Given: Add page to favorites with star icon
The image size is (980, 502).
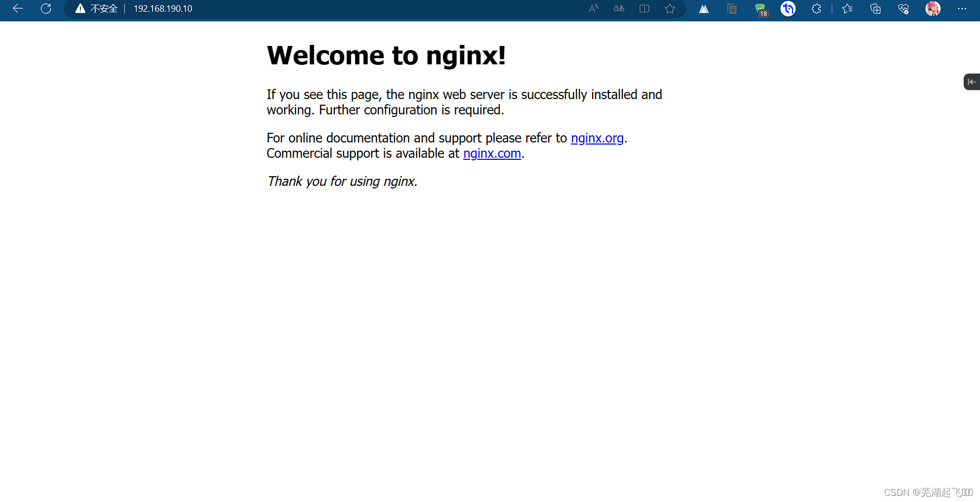Looking at the screenshot, I should click(670, 9).
